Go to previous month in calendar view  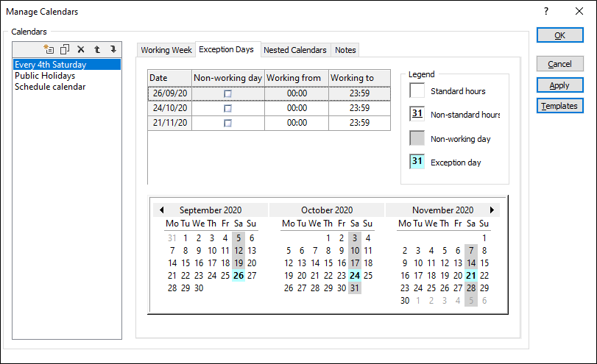162,210
